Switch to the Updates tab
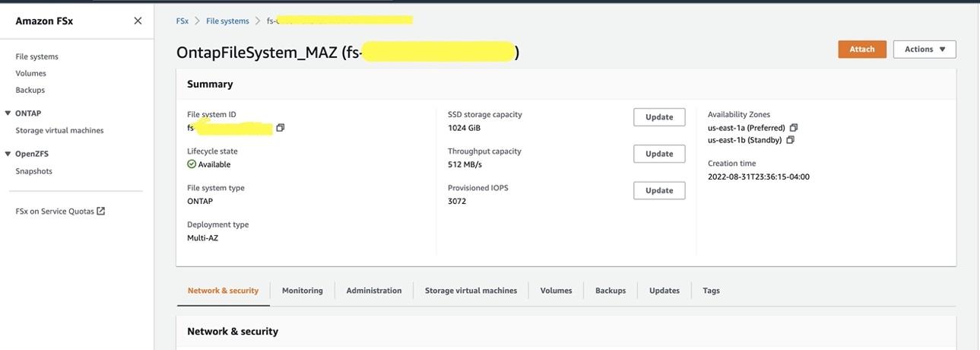The width and height of the screenshot is (980, 350). tap(664, 291)
